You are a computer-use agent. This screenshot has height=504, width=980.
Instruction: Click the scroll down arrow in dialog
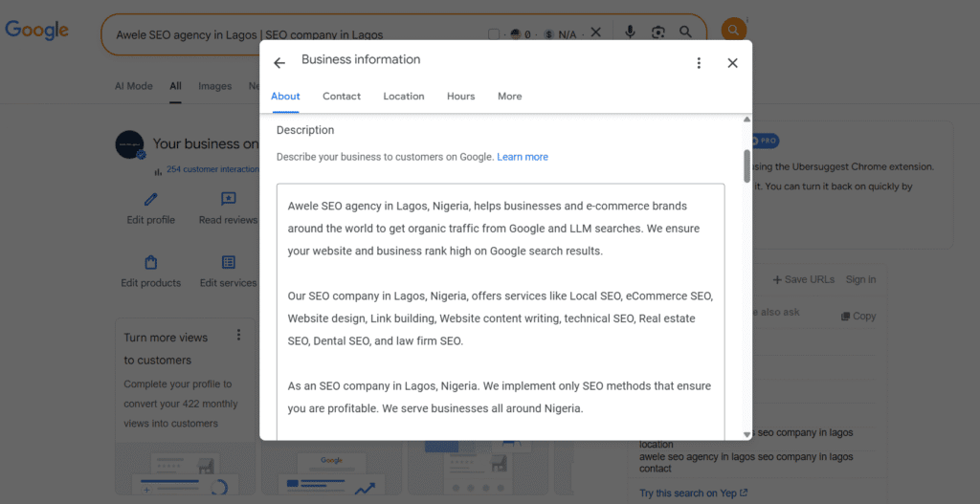(746, 435)
